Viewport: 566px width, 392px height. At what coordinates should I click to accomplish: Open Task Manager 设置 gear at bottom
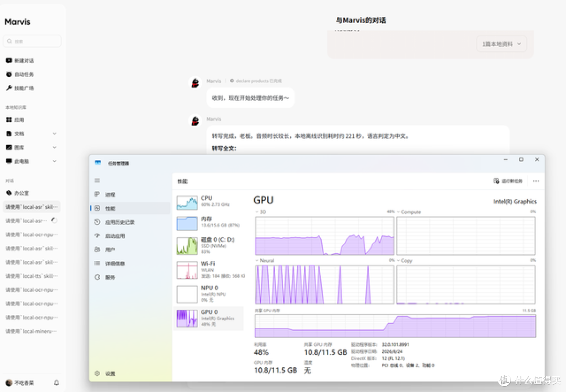[105, 374]
